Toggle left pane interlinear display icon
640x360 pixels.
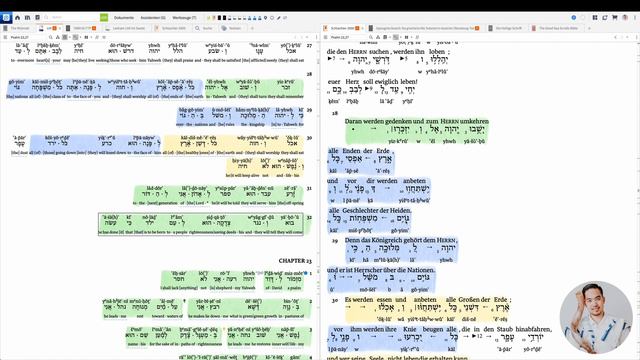tap(75, 37)
